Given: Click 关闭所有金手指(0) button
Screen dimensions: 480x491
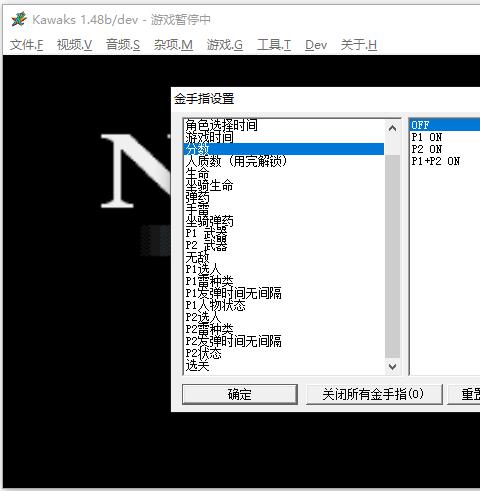Looking at the screenshot, I should tap(374, 394).
